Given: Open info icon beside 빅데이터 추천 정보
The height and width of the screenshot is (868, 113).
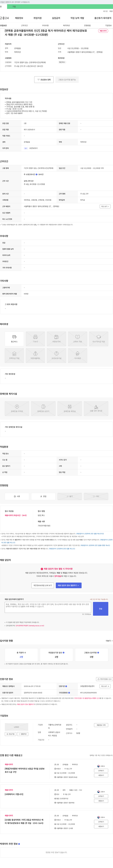Looking at the screenshot, I should [19, 844].
